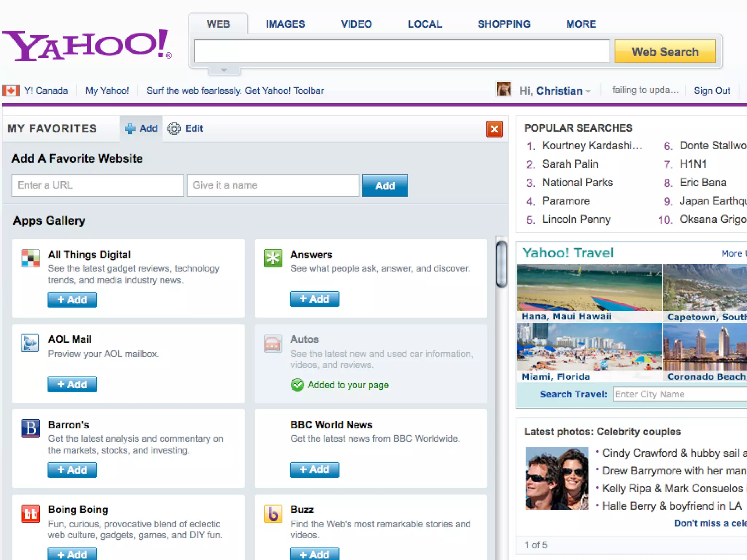
Task: Click the blue plus icon beside Add tab
Action: tap(130, 129)
